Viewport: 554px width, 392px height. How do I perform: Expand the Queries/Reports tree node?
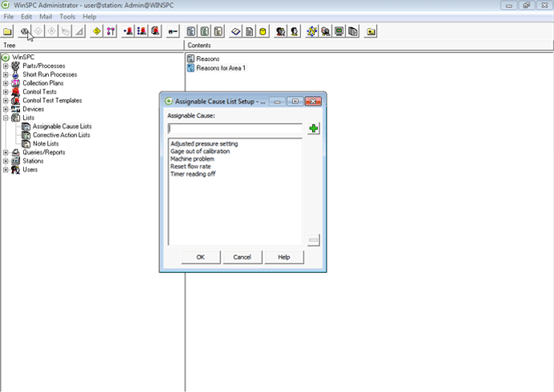(x=6, y=152)
